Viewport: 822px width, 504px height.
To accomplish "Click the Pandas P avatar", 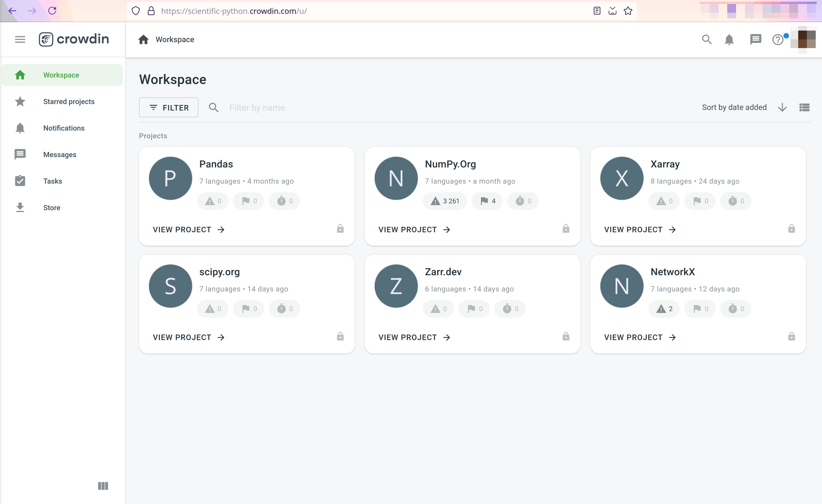I will click(171, 178).
